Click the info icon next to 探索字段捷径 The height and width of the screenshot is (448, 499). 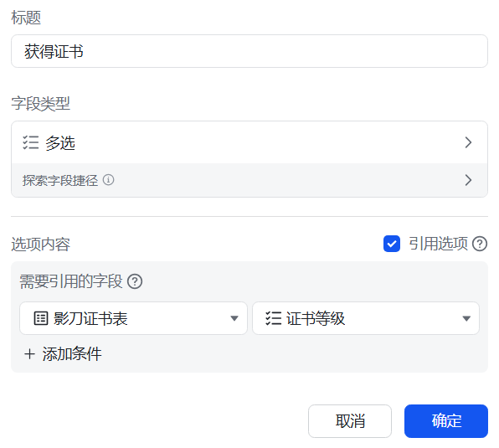(108, 180)
